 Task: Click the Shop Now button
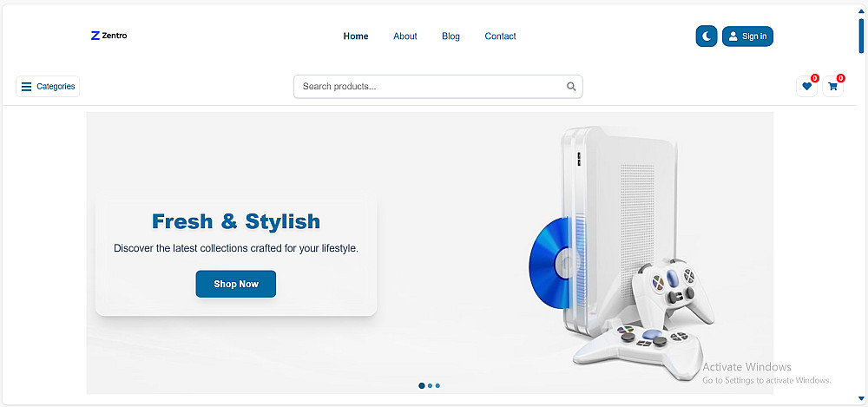[x=236, y=284]
